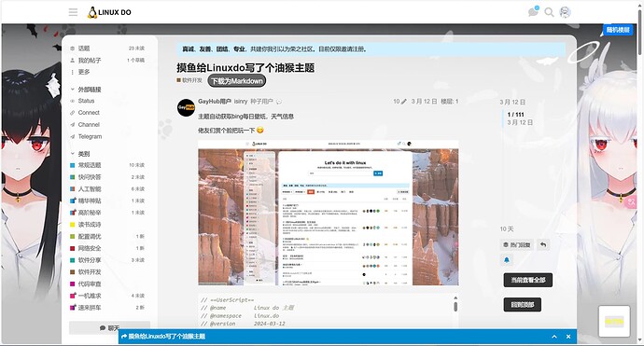This screenshot has height=346, width=644.
Task: Click the 3月12日 post date
Action: tap(424, 102)
